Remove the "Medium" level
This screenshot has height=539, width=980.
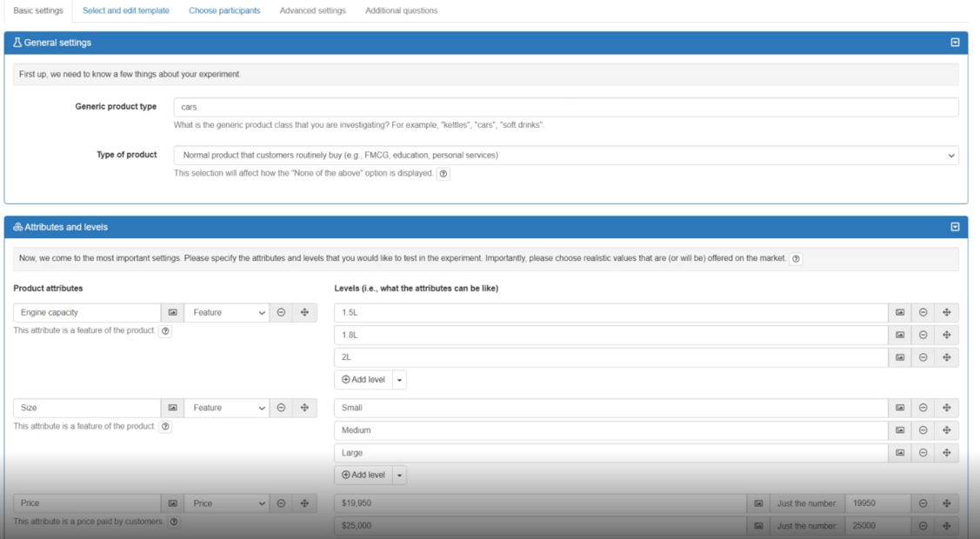922,429
